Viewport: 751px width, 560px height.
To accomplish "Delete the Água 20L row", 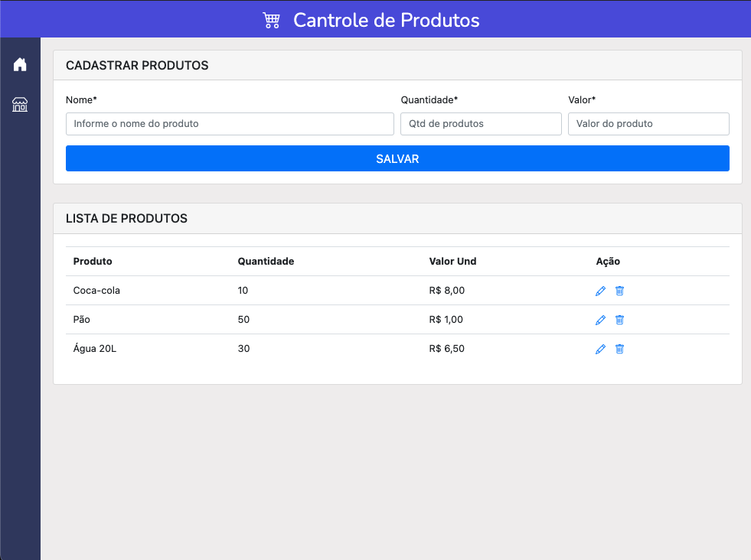I will (x=619, y=349).
